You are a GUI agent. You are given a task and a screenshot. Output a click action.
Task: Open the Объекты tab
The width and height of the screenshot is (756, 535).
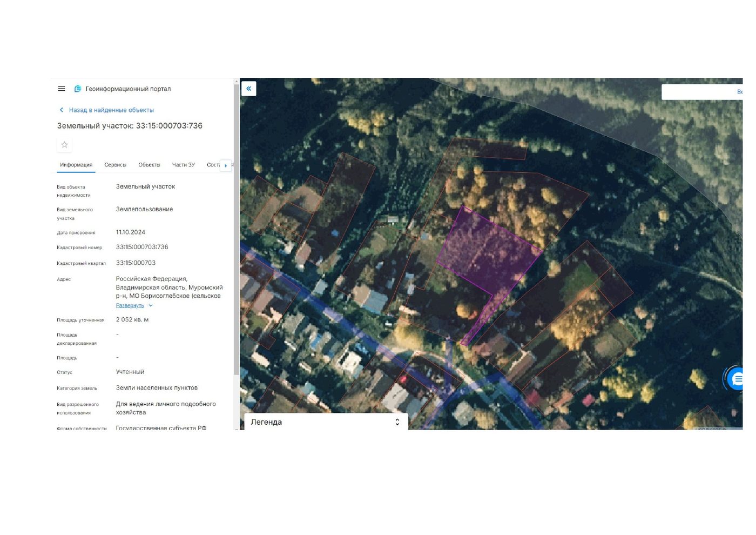149,165
